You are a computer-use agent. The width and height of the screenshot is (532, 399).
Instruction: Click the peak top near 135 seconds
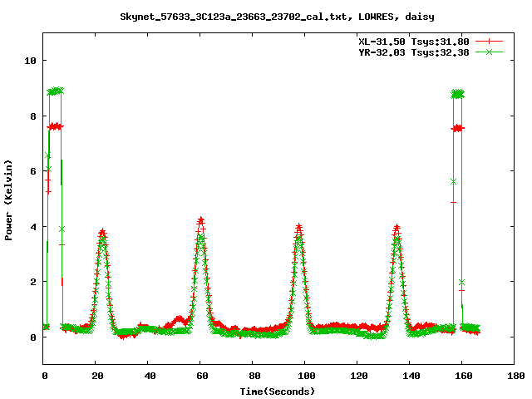coord(397,227)
